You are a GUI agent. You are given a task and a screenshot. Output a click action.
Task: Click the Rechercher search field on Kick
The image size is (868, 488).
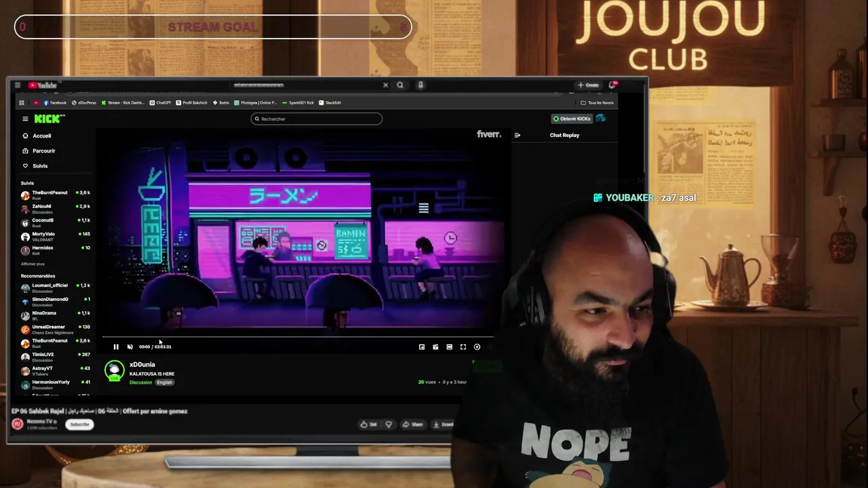pyautogui.click(x=317, y=119)
